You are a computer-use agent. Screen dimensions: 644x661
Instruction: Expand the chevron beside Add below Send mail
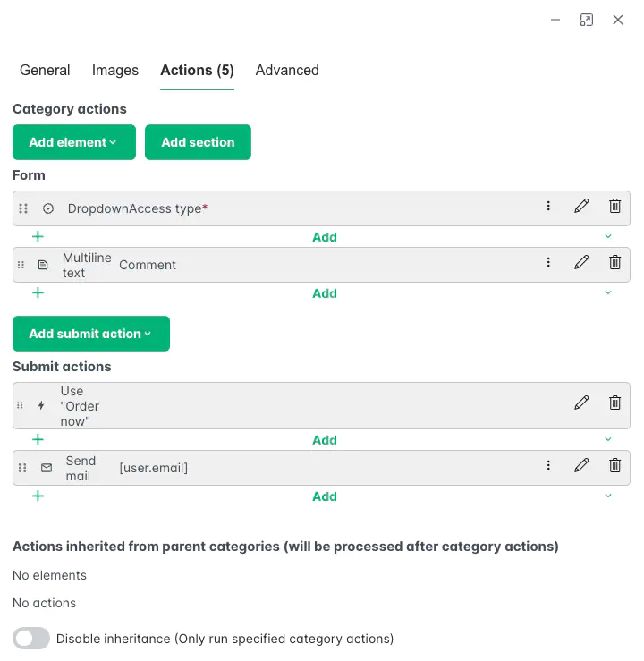[x=608, y=496]
